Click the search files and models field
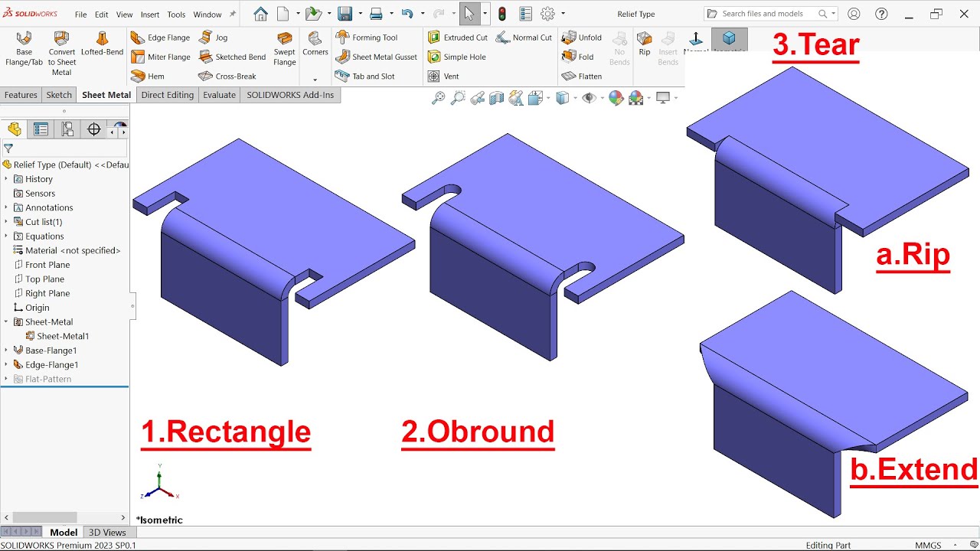The height and width of the screenshot is (551, 980). click(x=770, y=14)
